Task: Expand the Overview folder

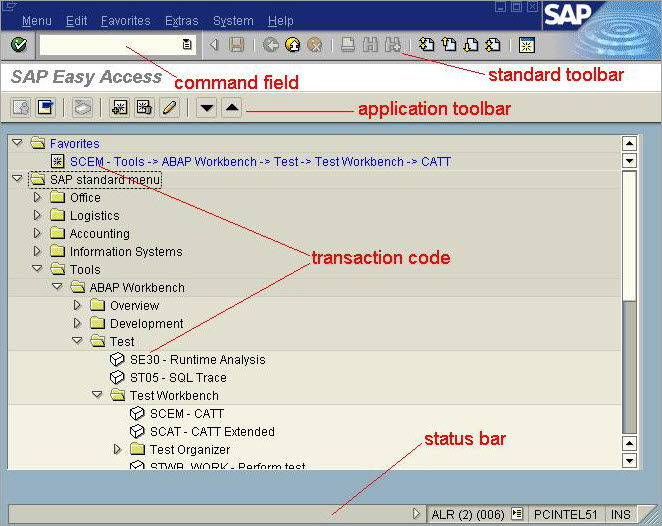Action: 77,305
